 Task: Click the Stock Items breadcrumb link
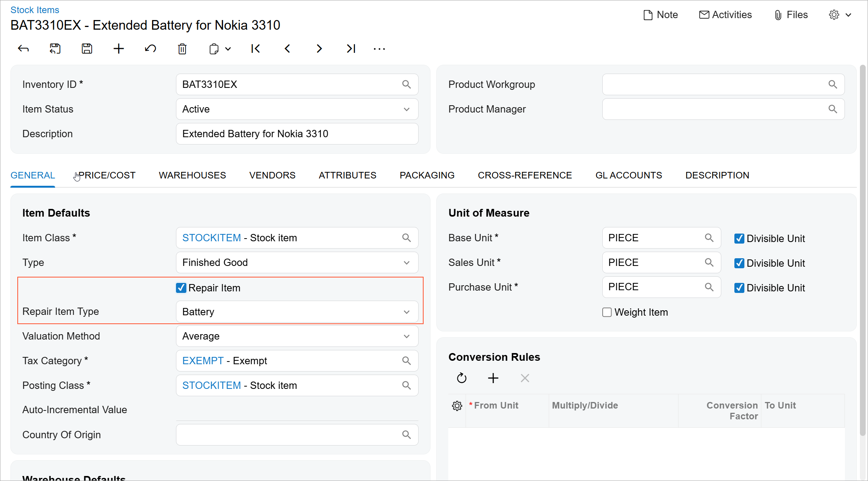(35, 10)
